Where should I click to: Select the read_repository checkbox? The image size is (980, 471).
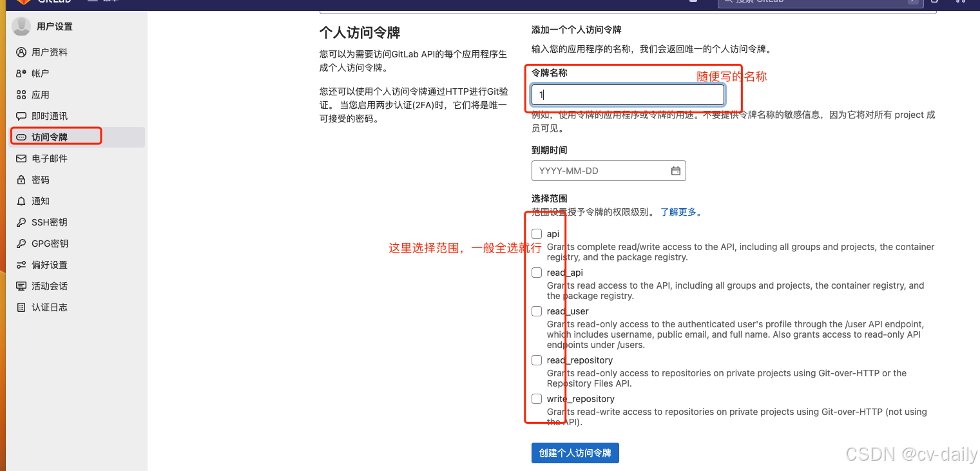pyautogui.click(x=537, y=360)
